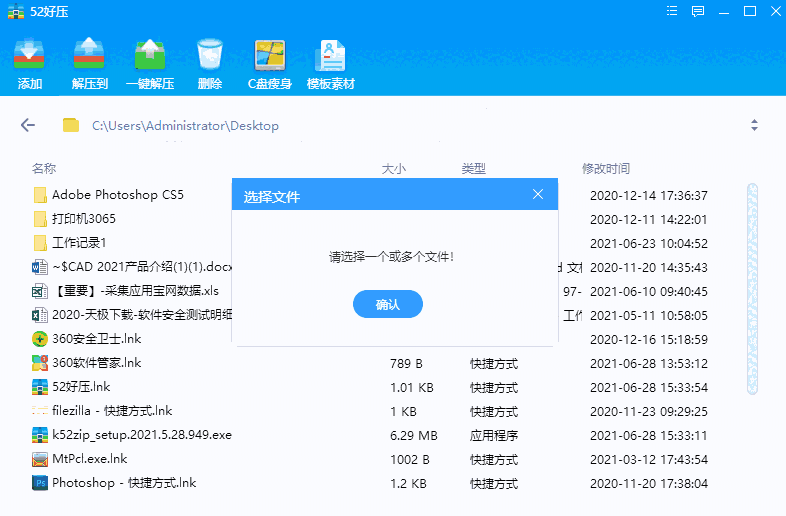Select the name 360安全卫士.lnk
This screenshot has width=786, height=516.
(97, 338)
